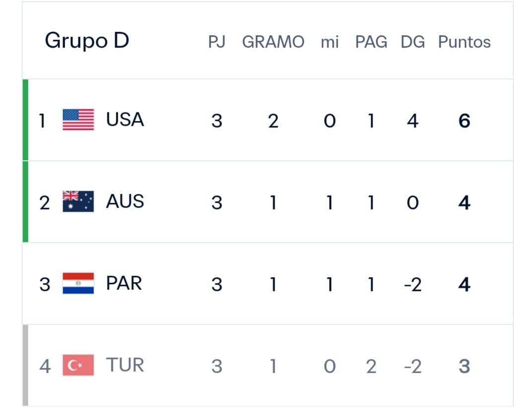514x420 pixels.
Task: Click the rank number 4 beside TUR
Action: click(45, 366)
